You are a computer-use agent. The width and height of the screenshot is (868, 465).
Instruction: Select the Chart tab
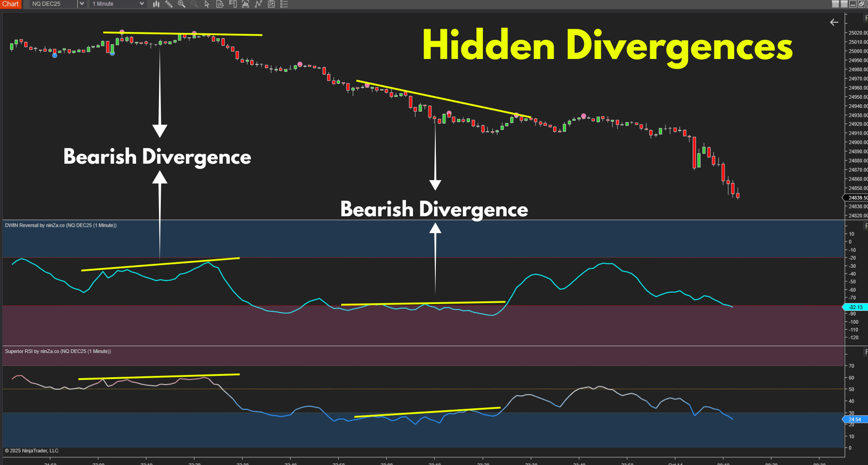11,4
